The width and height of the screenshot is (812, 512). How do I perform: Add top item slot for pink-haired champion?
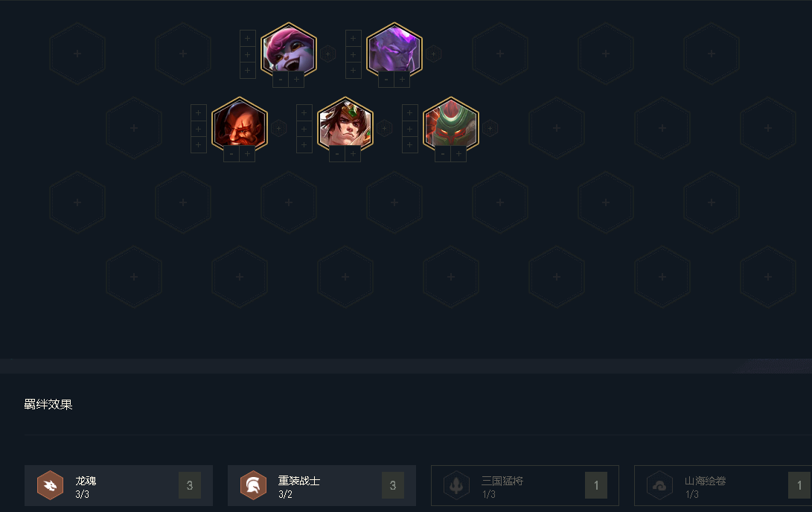(248, 38)
